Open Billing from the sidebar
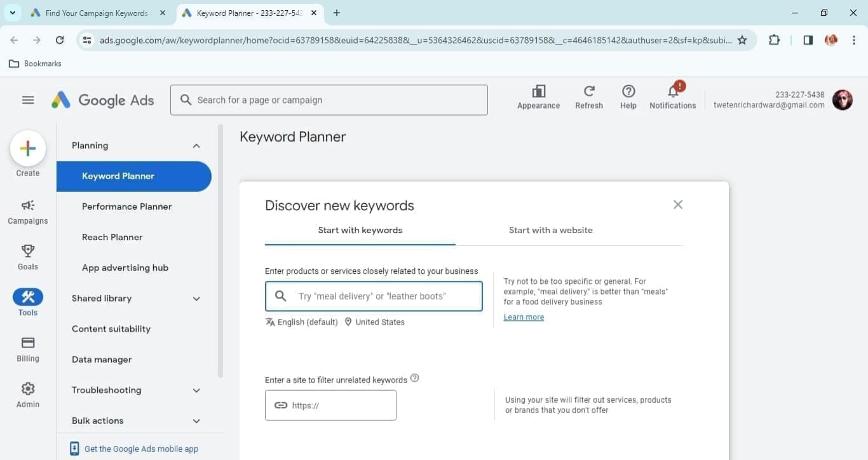 point(28,349)
